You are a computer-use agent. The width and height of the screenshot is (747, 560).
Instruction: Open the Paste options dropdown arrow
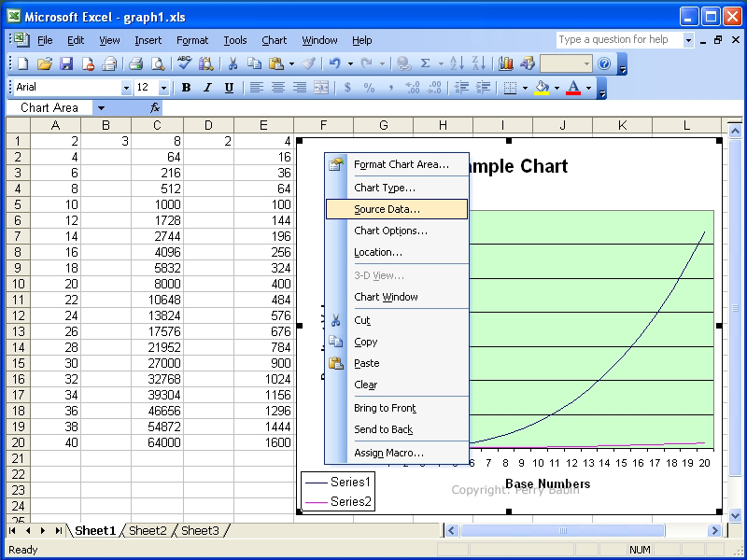[291, 63]
